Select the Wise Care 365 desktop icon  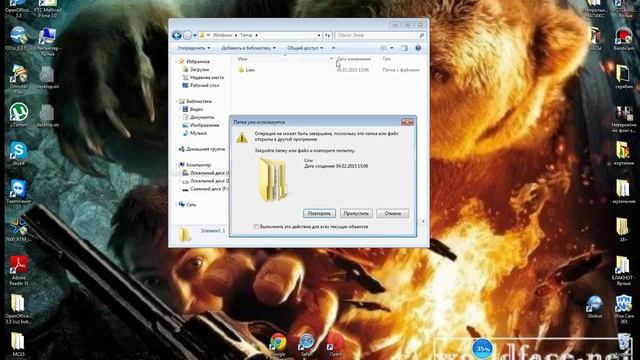click(623, 309)
